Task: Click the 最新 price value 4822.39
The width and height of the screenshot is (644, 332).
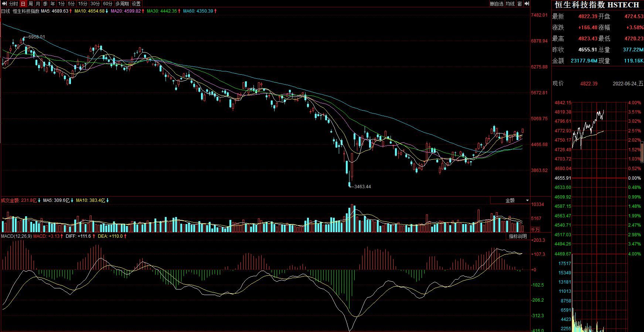Action: pyautogui.click(x=588, y=17)
